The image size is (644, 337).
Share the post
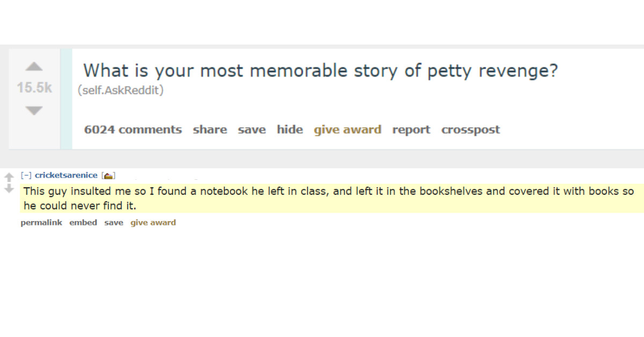click(x=210, y=129)
